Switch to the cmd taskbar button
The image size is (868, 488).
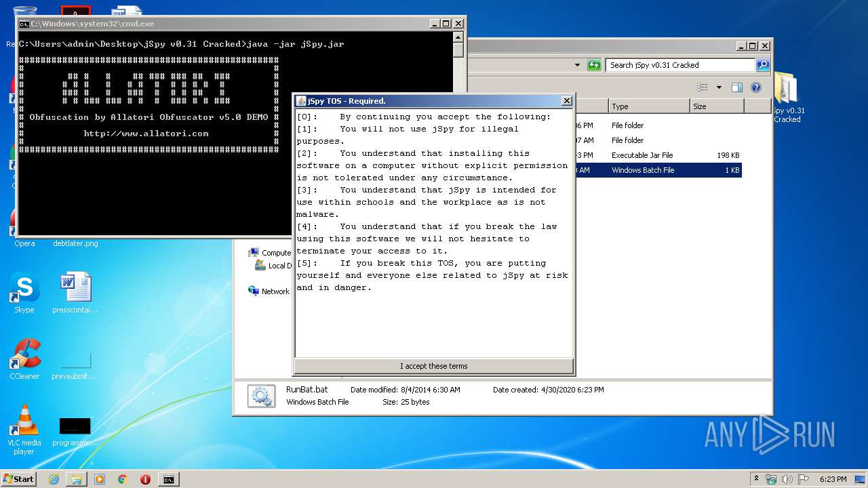(168, 479)
